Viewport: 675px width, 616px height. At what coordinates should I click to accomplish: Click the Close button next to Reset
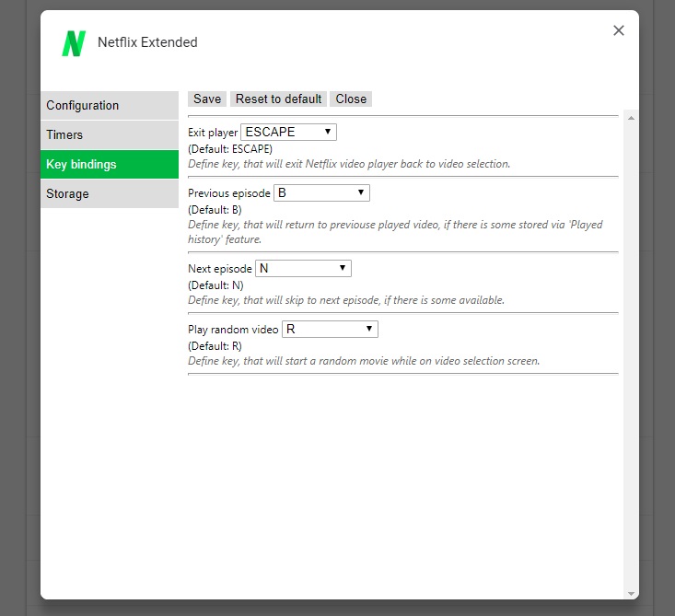pos(351,99)
